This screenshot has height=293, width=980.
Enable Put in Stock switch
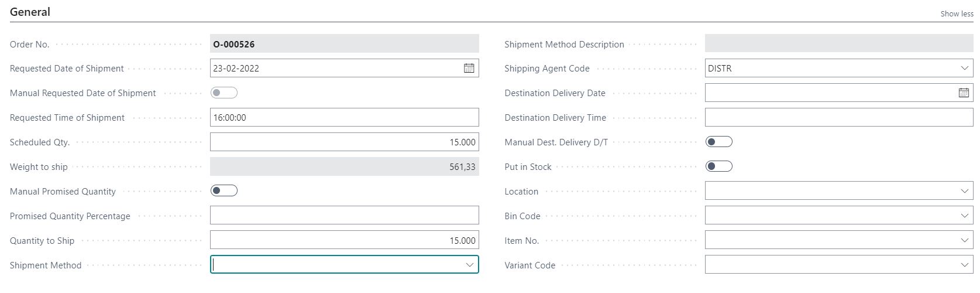point(719,166)
